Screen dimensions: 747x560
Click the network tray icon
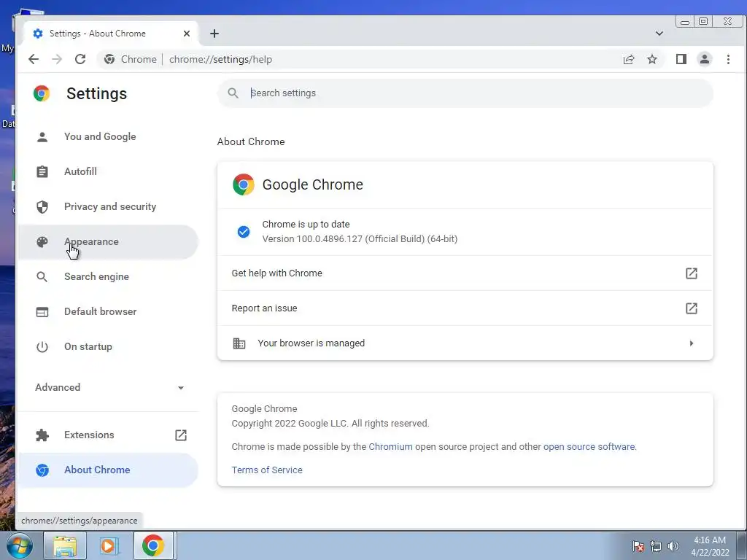(656, 546)
